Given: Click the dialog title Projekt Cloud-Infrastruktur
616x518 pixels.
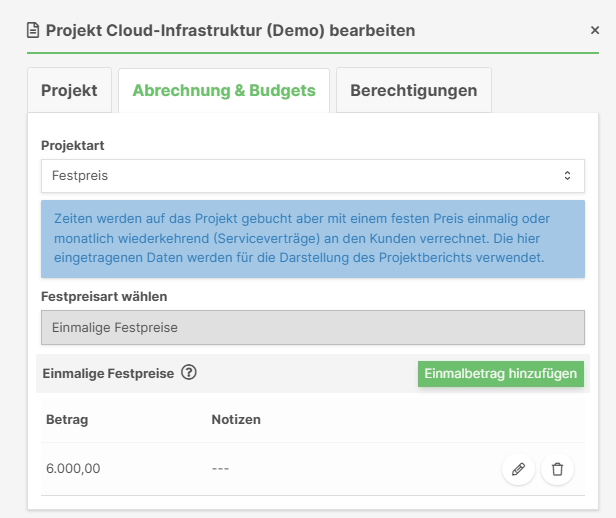Looking at the screenshot, I should (x=230, y=30).
